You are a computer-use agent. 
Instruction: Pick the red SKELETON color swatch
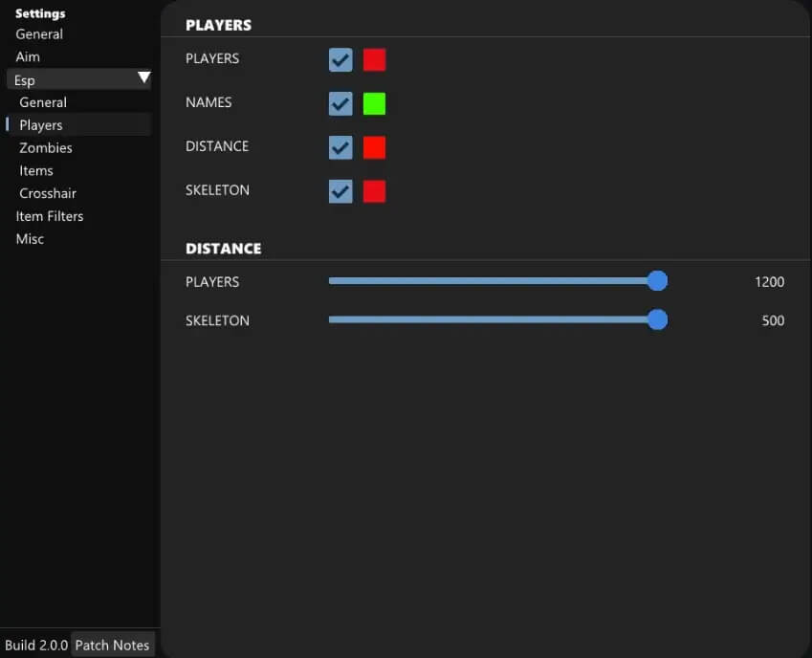[x=374, y=191]
